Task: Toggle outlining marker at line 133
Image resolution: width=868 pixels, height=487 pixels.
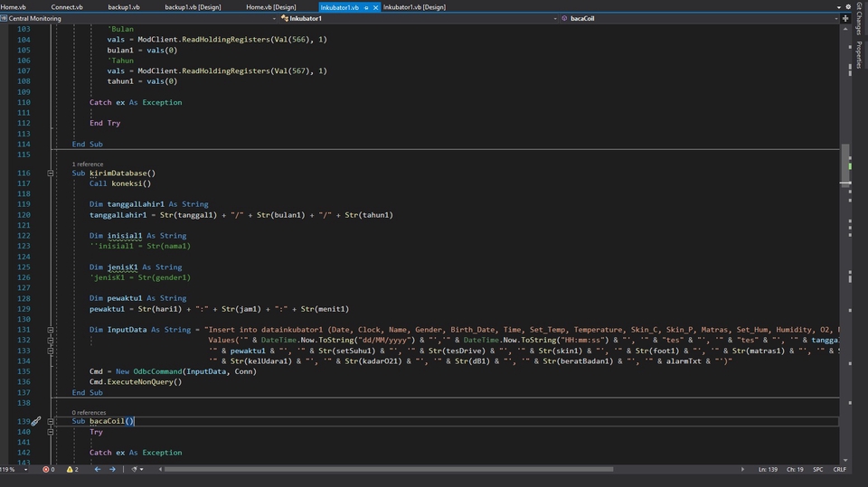Action: pyautogui.click(x=51, y=351)
